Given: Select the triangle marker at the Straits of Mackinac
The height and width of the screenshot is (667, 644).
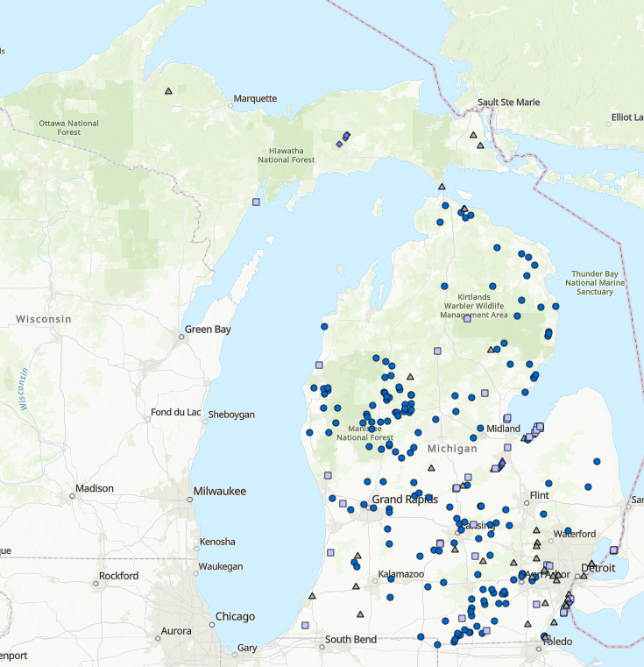Looking at the screenshot, I should pos(442,187).
